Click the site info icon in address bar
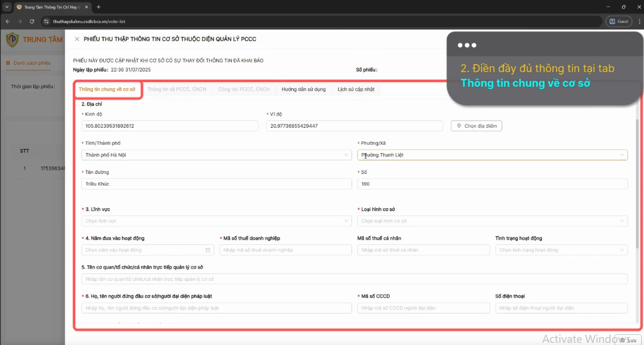The image size is (644, 345). coord(47,21)
